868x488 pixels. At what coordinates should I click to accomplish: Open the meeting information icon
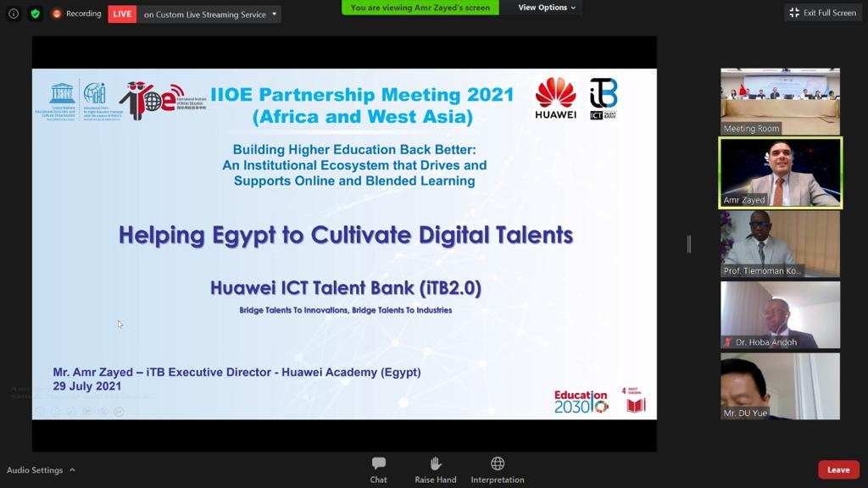coord(14,14)
